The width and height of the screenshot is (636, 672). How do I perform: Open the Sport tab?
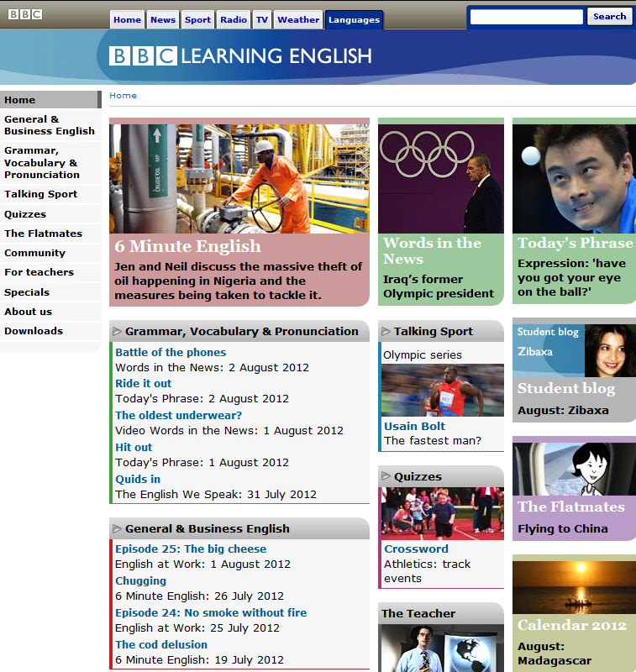pyautogui.click(x=197, y=19)
